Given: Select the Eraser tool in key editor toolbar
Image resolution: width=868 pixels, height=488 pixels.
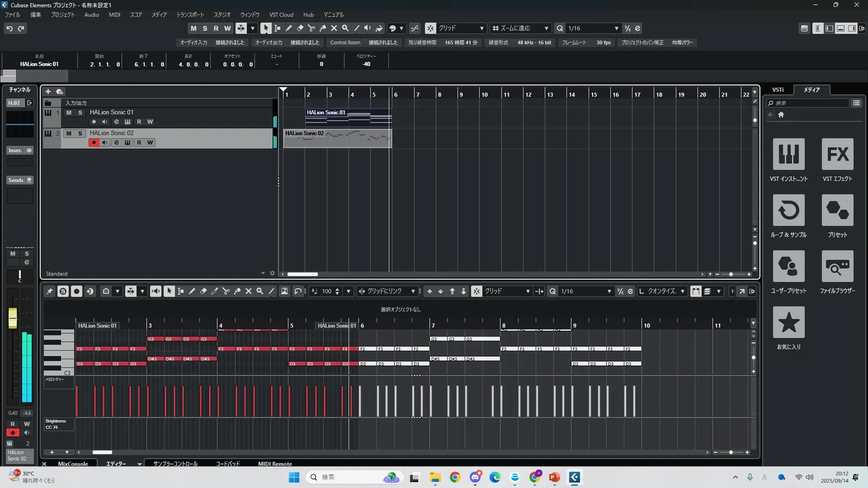Looking at the screenshot, I should point(203,291).
